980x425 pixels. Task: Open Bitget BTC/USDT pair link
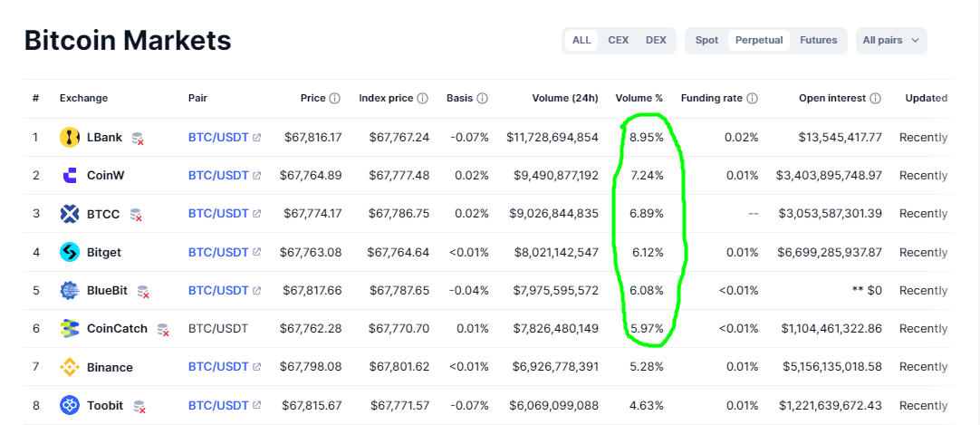(x=218, y=253)
